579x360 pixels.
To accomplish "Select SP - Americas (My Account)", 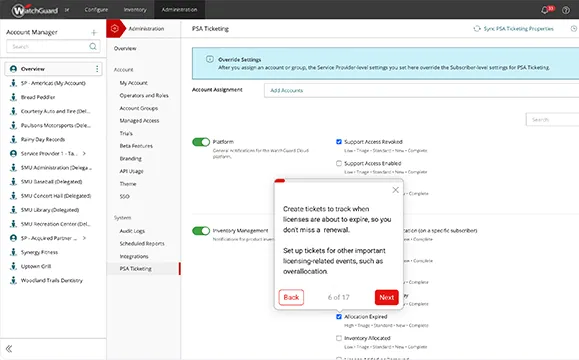I will (x=53, y=83).
